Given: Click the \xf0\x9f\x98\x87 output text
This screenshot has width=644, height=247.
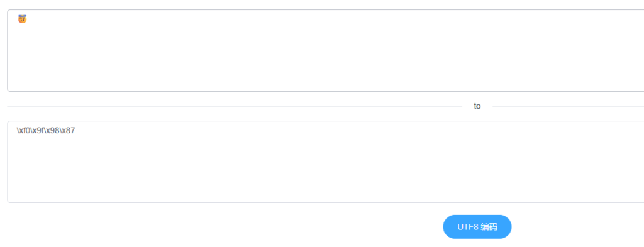Looking at the screenshot, I should click(46, 131).
